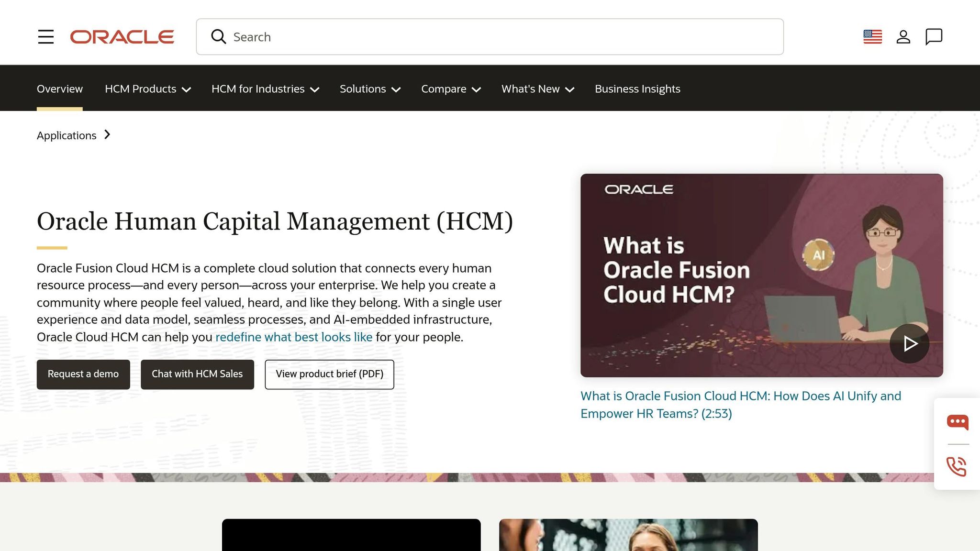The width and height of the screenshot is (980, 551).
Task: Open the Compare dropdown menu
Action: pos(451,89)
